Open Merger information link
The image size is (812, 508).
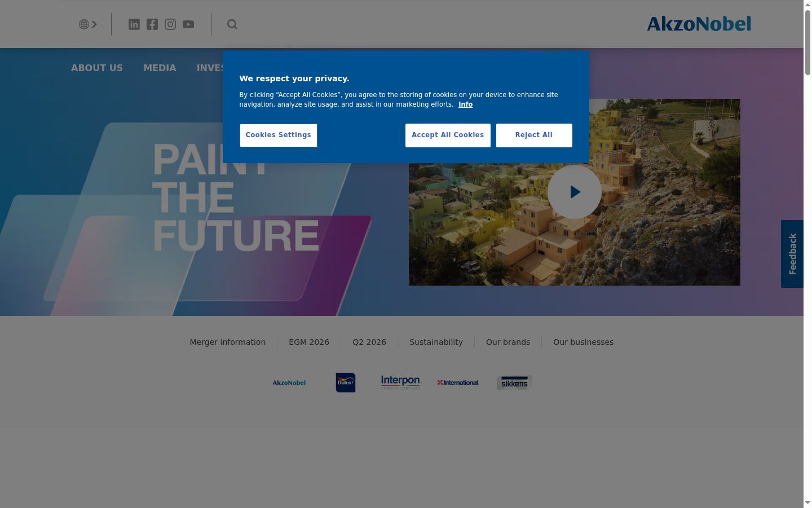228,342
